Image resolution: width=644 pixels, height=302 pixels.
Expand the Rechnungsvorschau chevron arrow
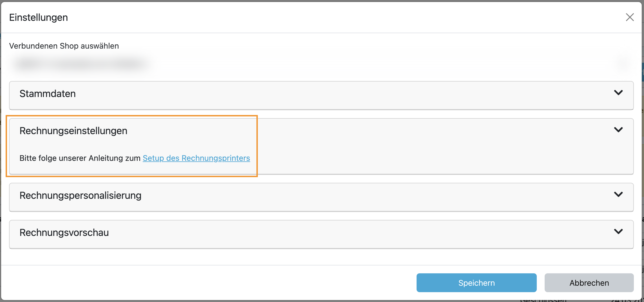tap(618, 232)
